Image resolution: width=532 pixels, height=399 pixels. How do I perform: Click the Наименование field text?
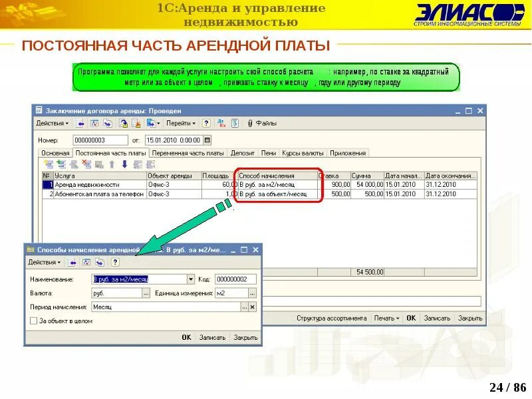(x=140, y=279)
